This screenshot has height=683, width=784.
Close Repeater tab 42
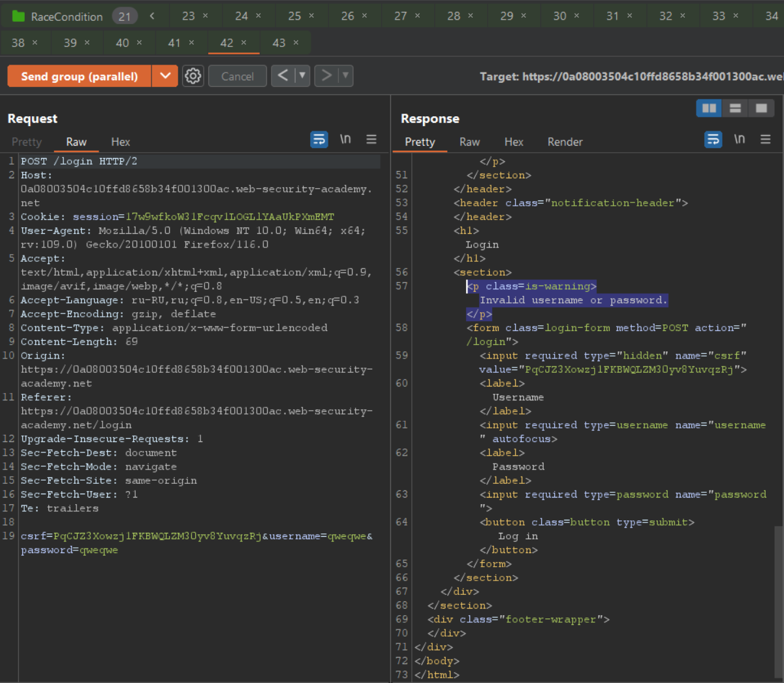(243, 43)
